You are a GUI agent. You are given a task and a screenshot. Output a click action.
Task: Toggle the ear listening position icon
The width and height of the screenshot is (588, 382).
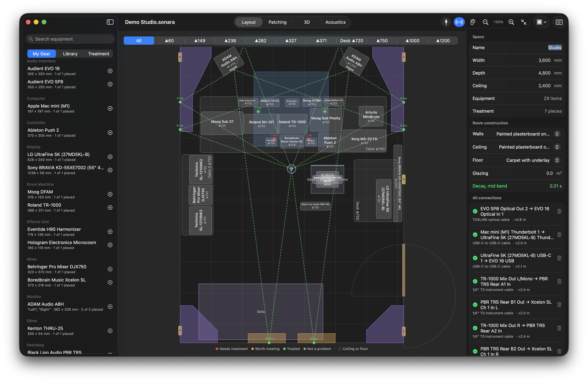[472, 22]
